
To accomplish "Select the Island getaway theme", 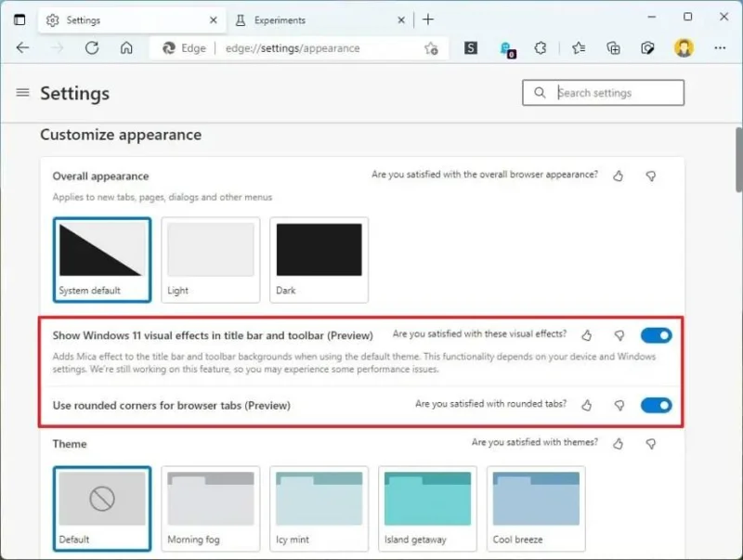I will click(x=427, y=509).
